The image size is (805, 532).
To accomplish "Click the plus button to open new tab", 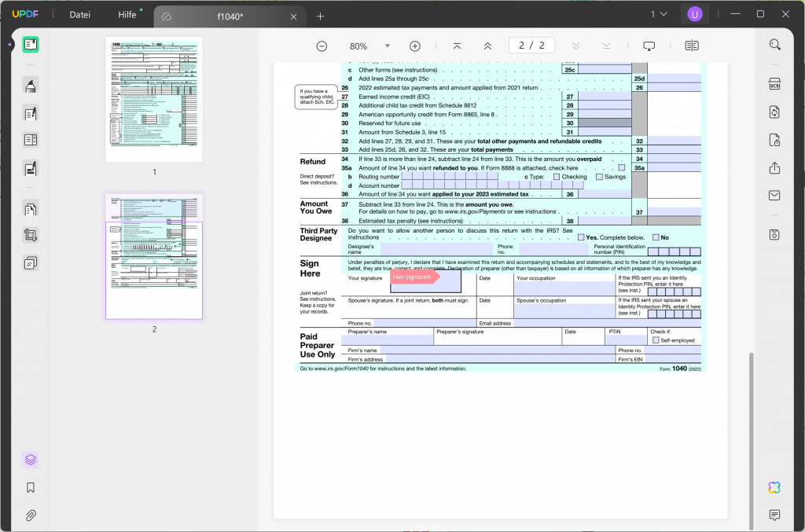I will coord(319,16).
